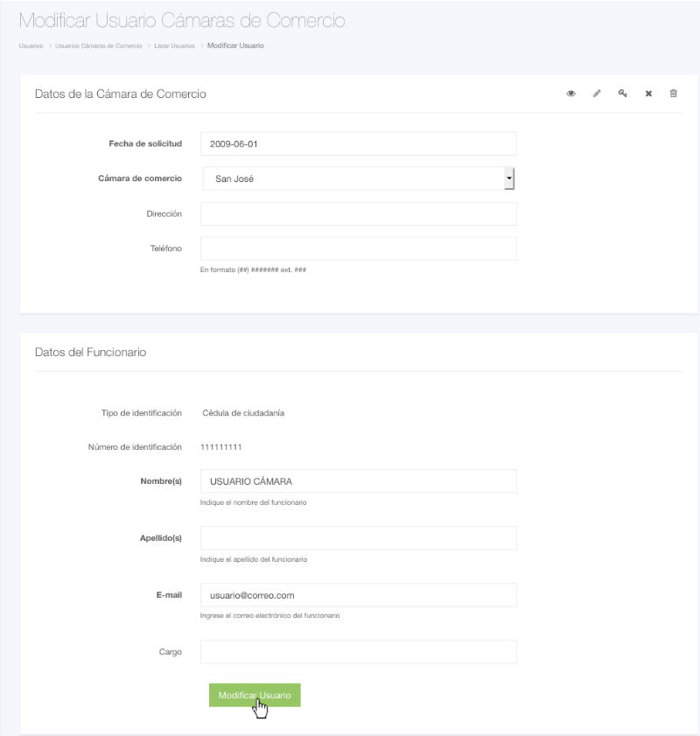Click the Datos del Funcionario section heading

pos(90,353)
